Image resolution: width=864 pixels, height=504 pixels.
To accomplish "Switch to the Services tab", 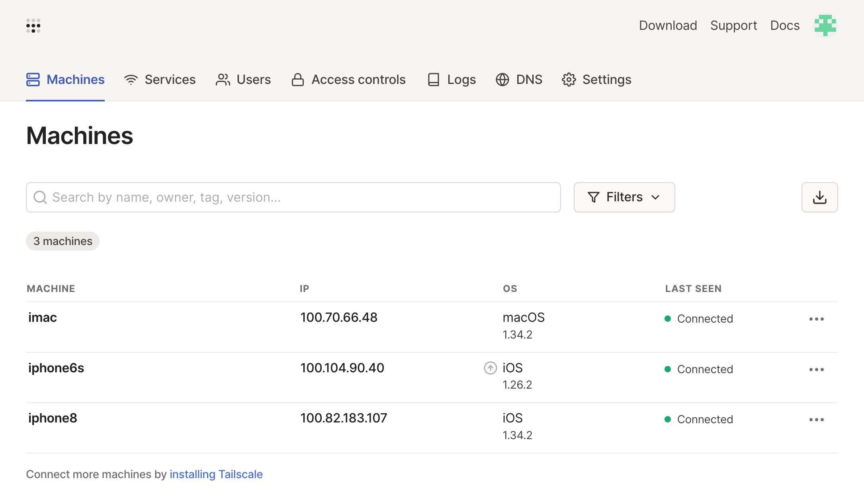I will 160,80.
